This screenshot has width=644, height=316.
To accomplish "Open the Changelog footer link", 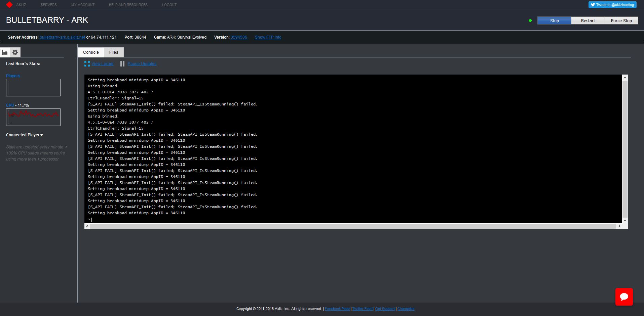I will point(406,309).
